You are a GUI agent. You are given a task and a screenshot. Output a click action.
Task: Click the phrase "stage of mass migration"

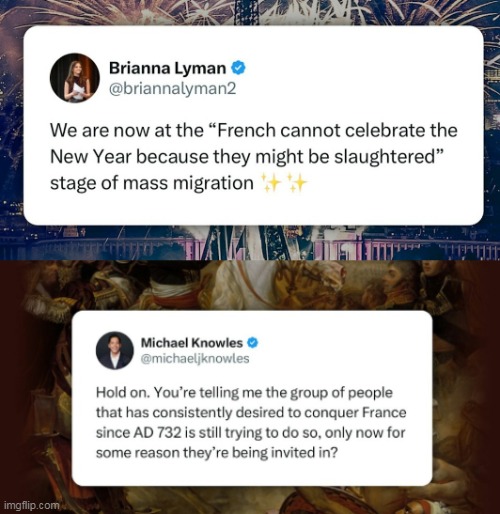(x=152, y=183)
